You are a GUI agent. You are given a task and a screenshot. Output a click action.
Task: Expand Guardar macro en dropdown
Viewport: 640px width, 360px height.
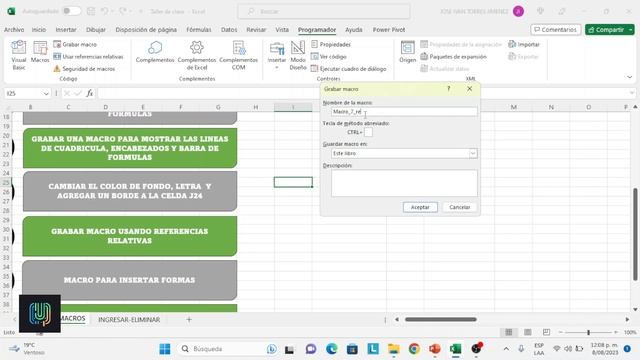click(473, 153)
